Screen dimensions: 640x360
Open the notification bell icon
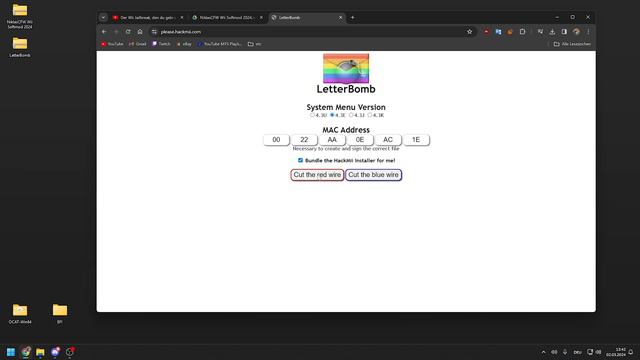[x=631, y=352]
